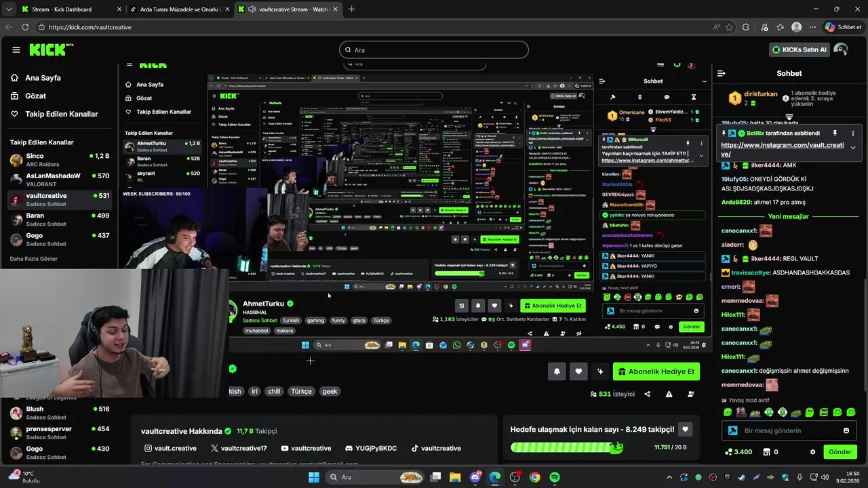Viewport: 868px width, 488px height.
Task: Click the Bir mesaj gönderin input
Action: [x=789, y=430]
